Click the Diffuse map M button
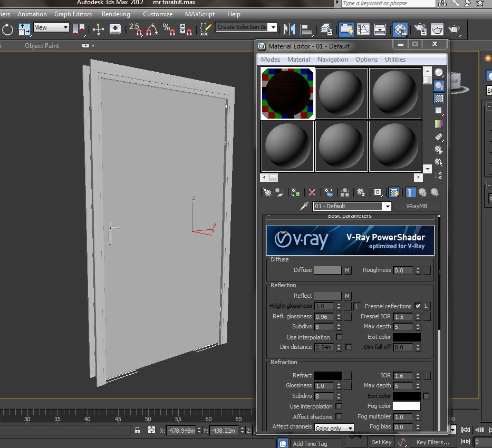The width and height of the screenshot is (492, 448). pos(347,270)
